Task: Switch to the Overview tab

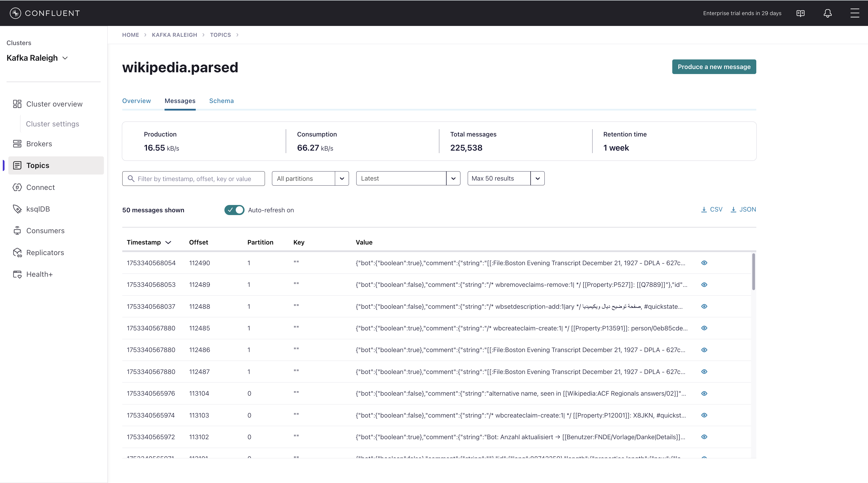Action: tap(136, 101)
